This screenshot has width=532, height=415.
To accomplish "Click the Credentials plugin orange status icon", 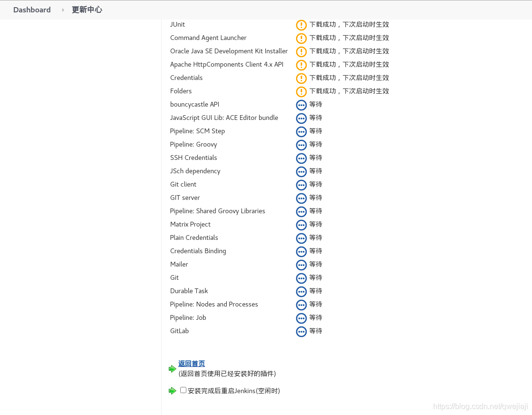I will pos(301,78).
